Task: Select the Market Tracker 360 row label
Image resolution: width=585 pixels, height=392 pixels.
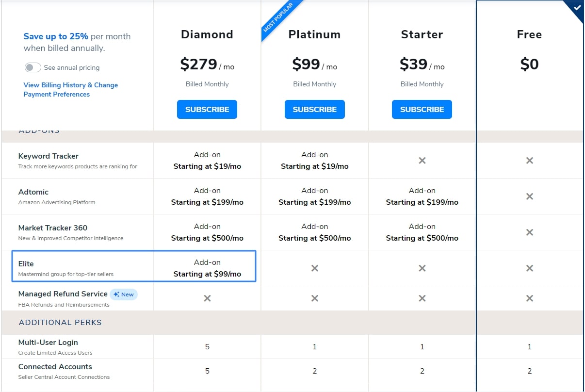Action: click(53, 228)
